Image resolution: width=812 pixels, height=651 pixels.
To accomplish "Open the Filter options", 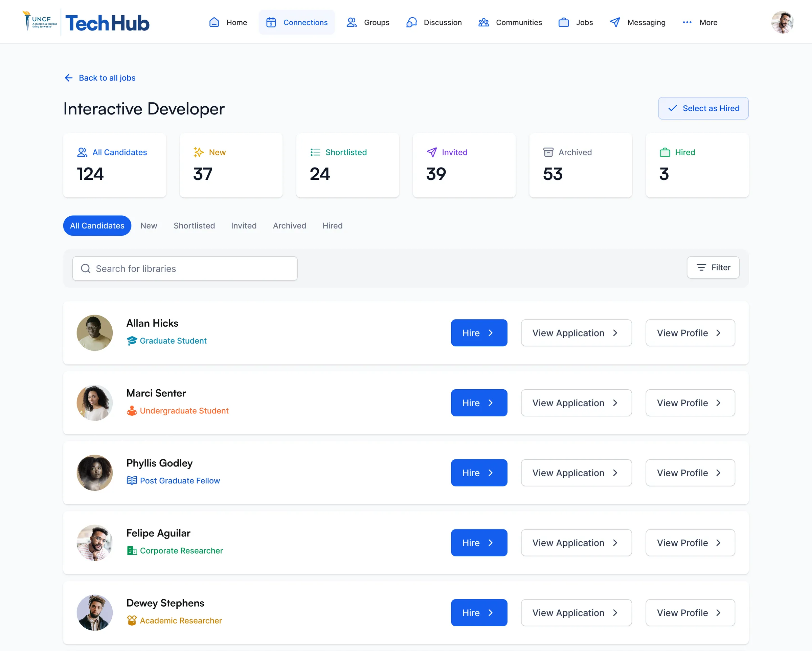I will coord(713,267).
